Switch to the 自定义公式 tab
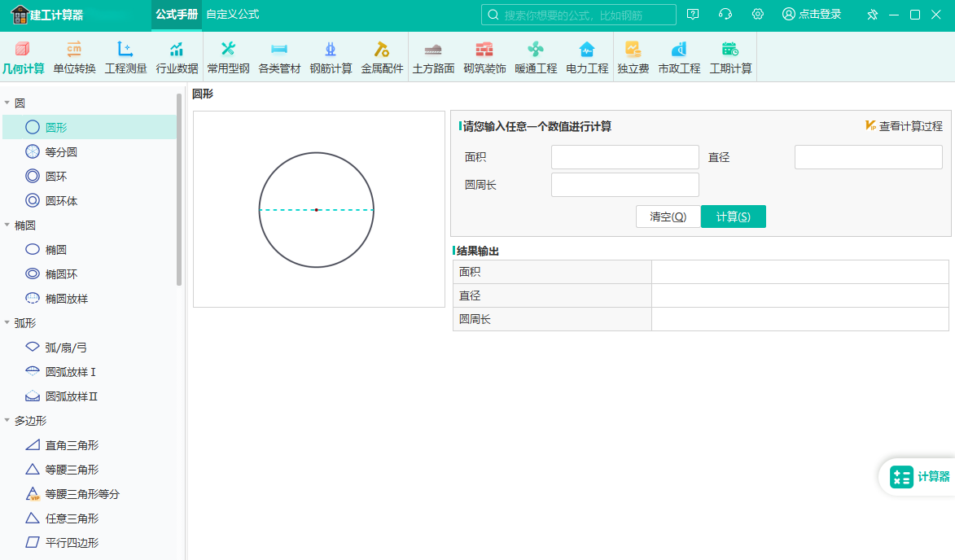 pos(232,15)
